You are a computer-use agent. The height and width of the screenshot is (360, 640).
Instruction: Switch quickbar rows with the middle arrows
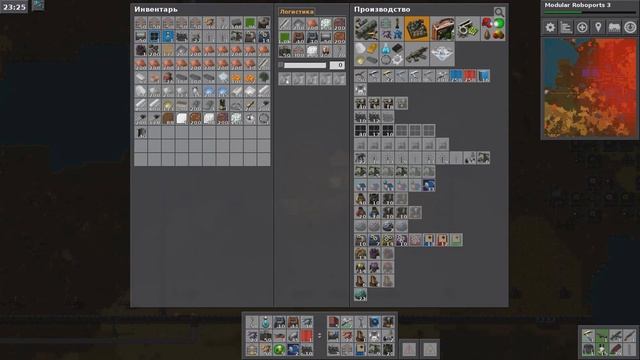[x=320, y=336]
